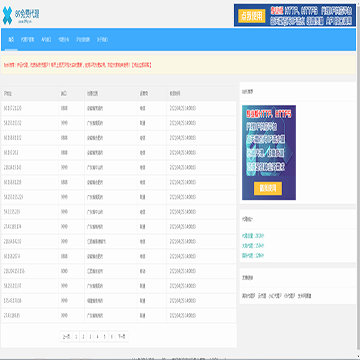Click the third teal statistics link in sidebar

click(x=253, y=256)
